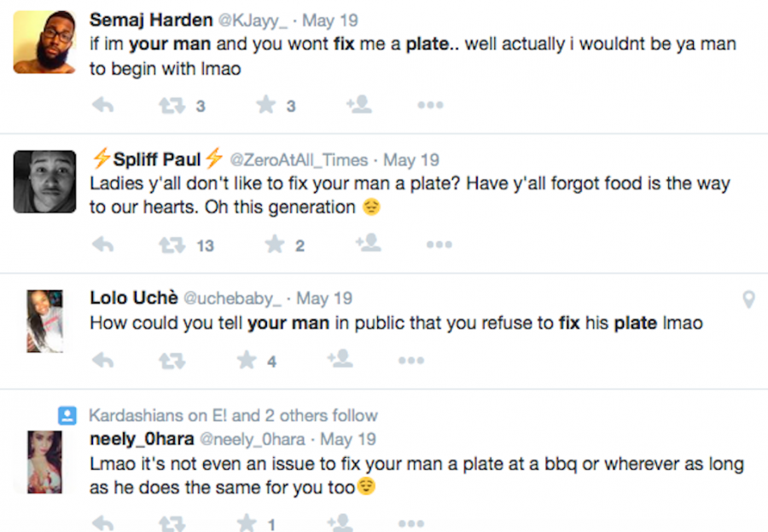The width and height of the screenshot is (768, 532).
Task: Open more options on Semaj Harden's tweet
Action: point(430,106)
